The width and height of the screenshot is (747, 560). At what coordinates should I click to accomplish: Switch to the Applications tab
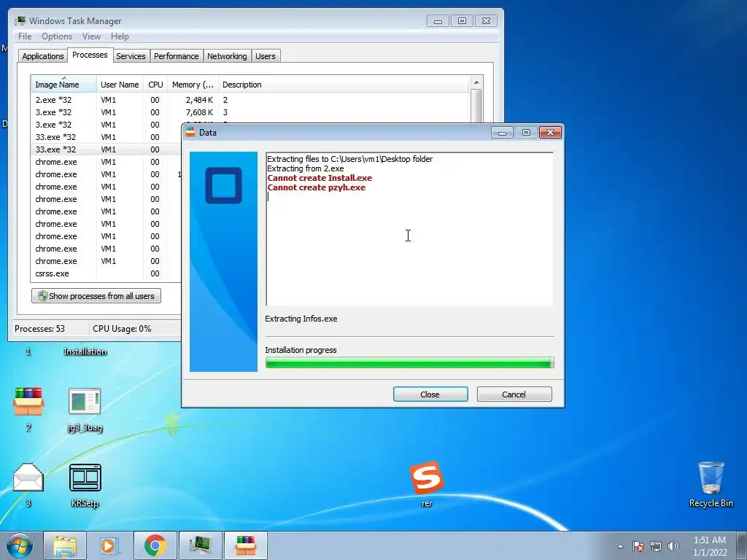coord(43,56)
